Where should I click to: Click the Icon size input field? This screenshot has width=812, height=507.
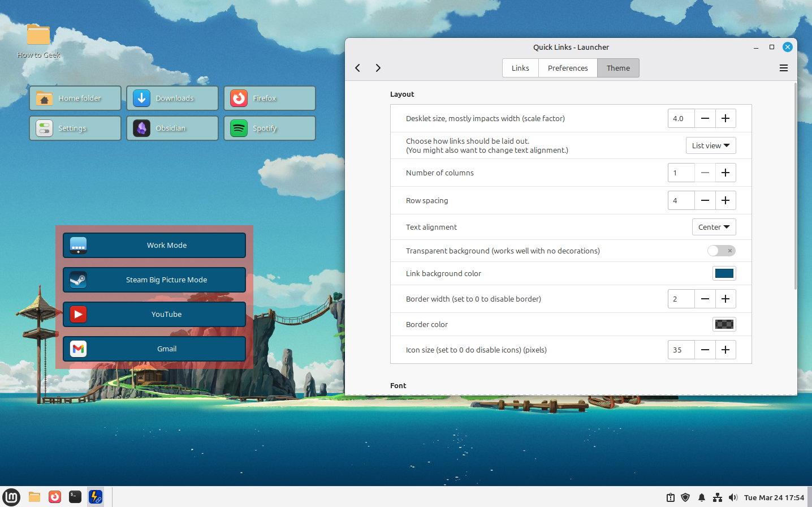click(x=681, y=350)
